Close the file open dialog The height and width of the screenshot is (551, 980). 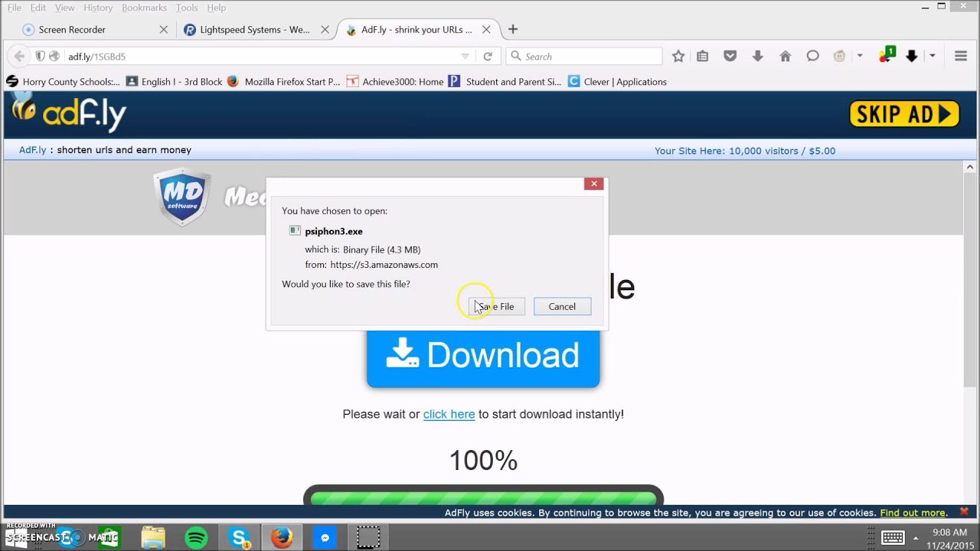(593, 184)
